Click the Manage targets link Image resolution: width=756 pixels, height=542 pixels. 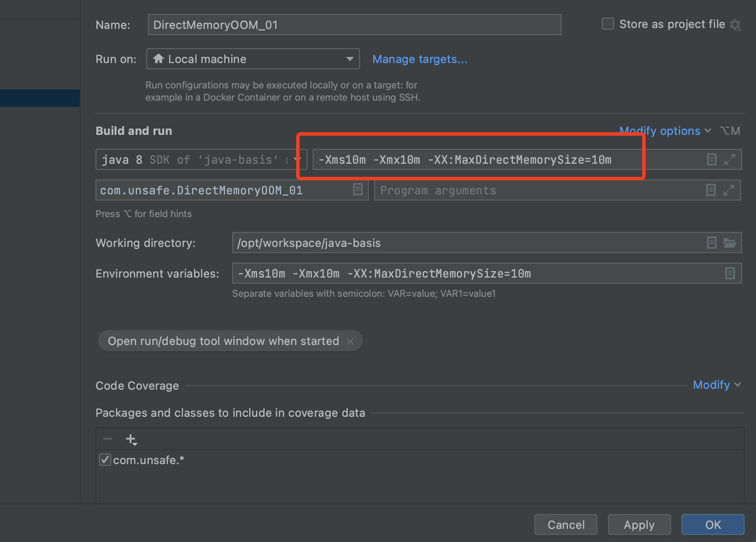419,59
